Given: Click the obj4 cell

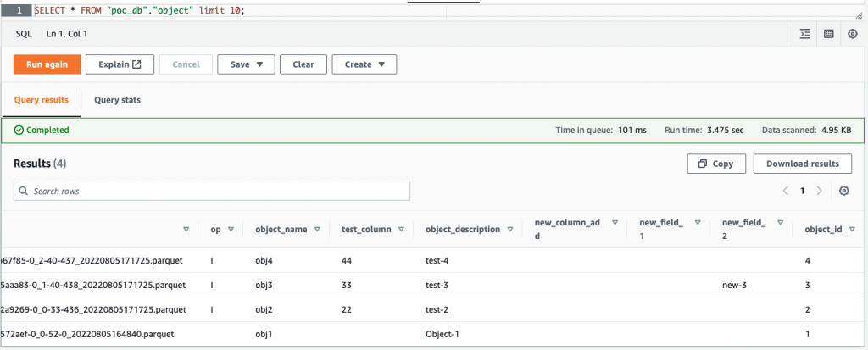Looking at the screenshot, I should pos(264,260).
